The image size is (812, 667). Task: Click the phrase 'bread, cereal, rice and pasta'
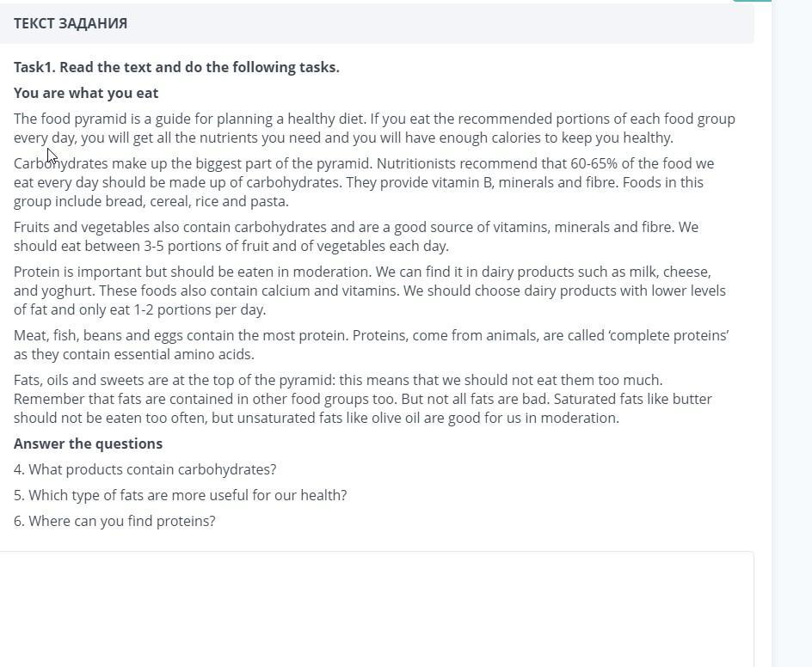[197, 202]
